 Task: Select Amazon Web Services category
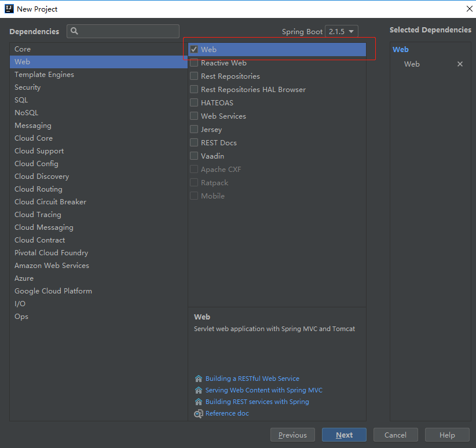[98, 266]
